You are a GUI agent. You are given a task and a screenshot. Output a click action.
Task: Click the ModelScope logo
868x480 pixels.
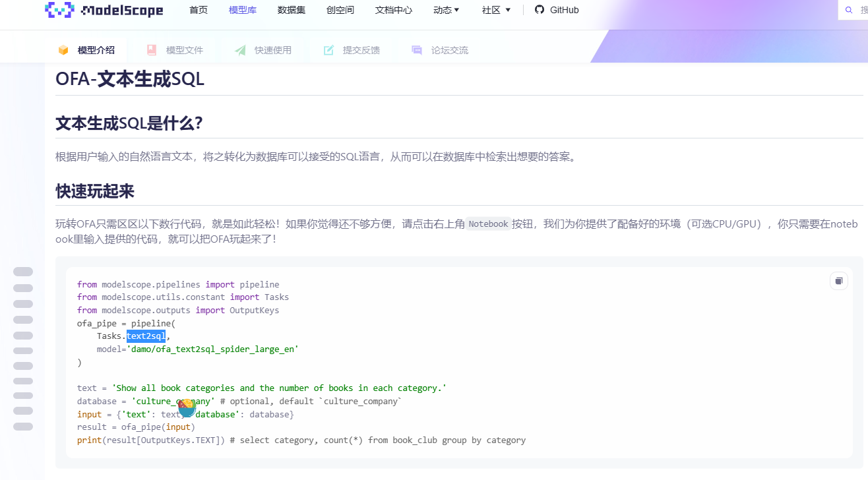tap(104, 10)
